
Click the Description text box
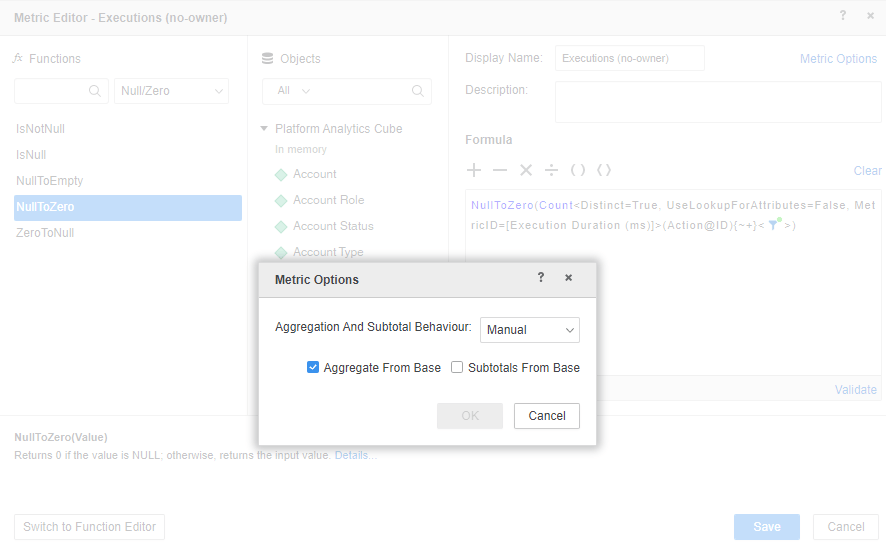(718, 102)
